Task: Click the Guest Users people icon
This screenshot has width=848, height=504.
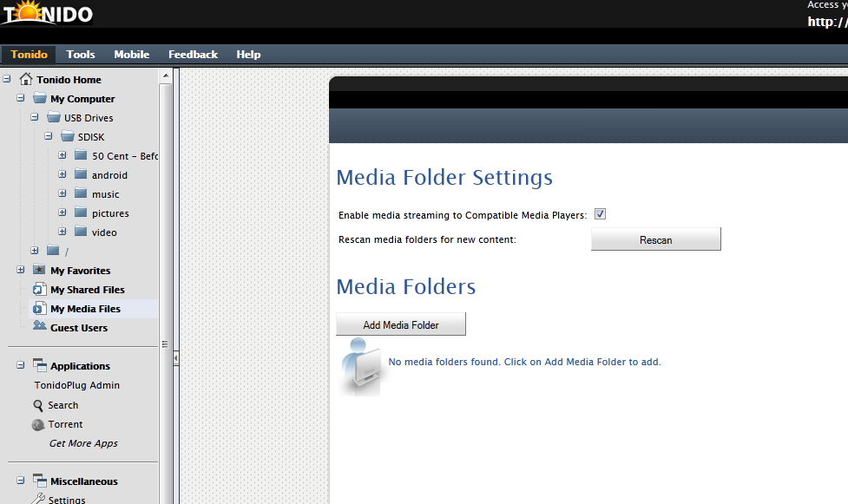Action: click(x=39, y=326)
